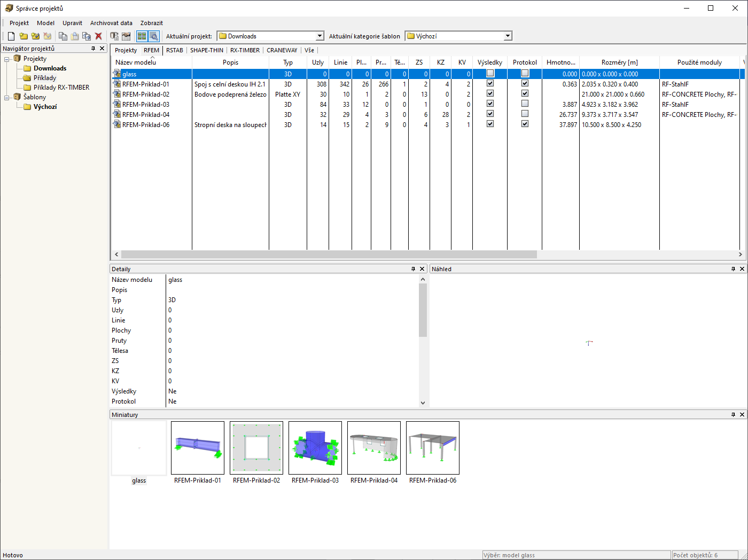Sort by the Uzly column header
This screenshot has width=748, height=560.
(318, 62)
